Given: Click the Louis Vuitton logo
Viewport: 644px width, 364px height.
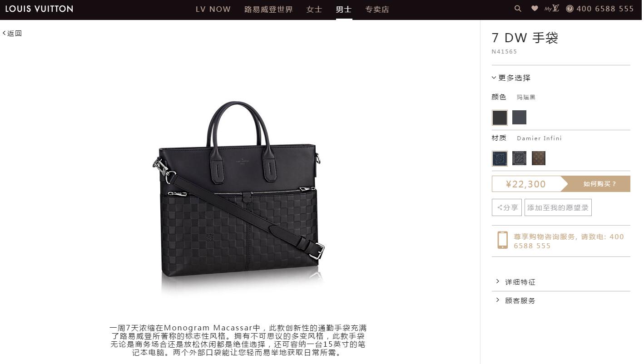Looking at the screenshot, I should click(x=39, y=9).
